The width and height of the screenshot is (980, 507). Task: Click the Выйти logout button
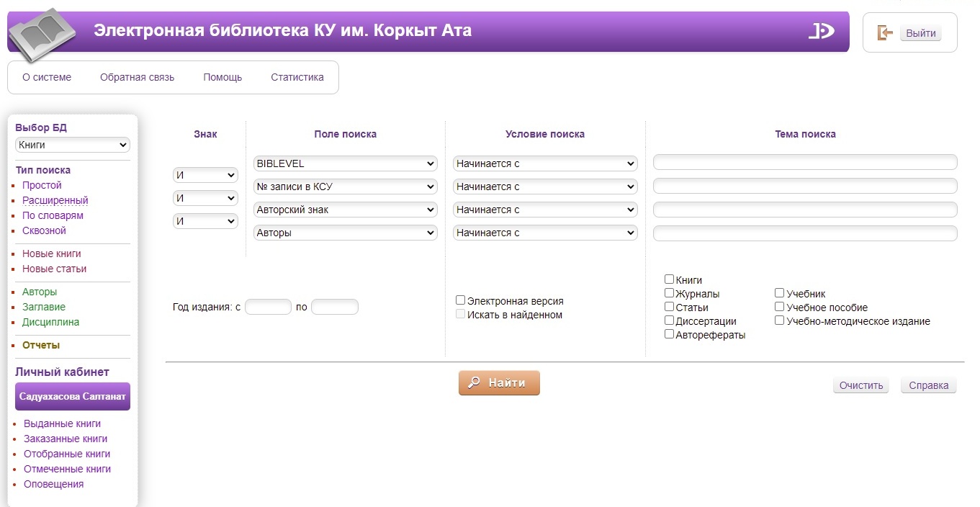point(920,33)
